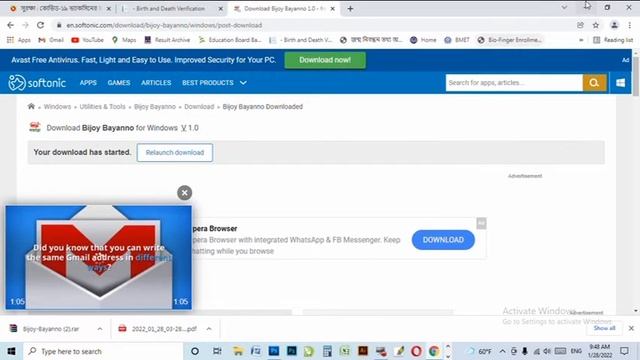640x360 pixels.
Task: Go back to the previous page
Action: point(11,25)
